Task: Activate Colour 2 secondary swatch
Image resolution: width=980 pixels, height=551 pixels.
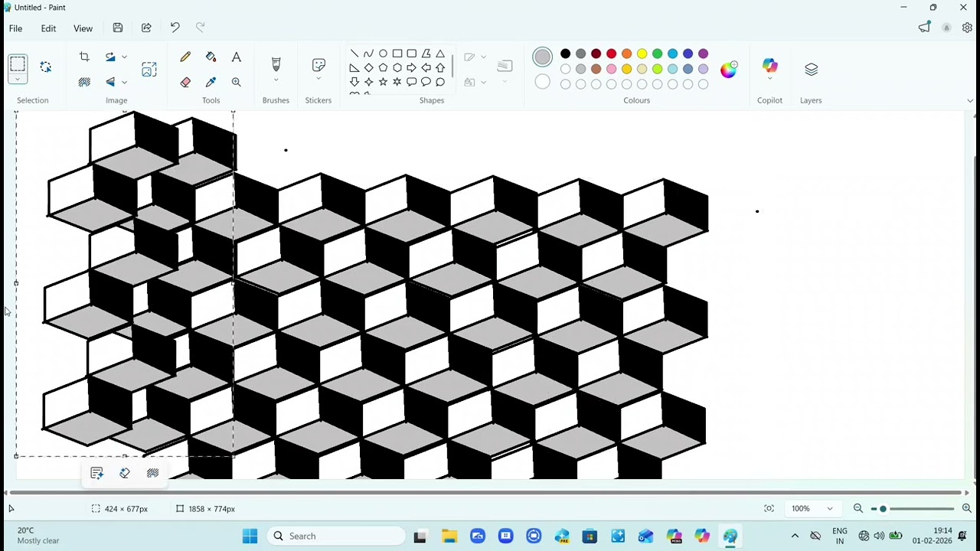Action: [x=542, y=82]
